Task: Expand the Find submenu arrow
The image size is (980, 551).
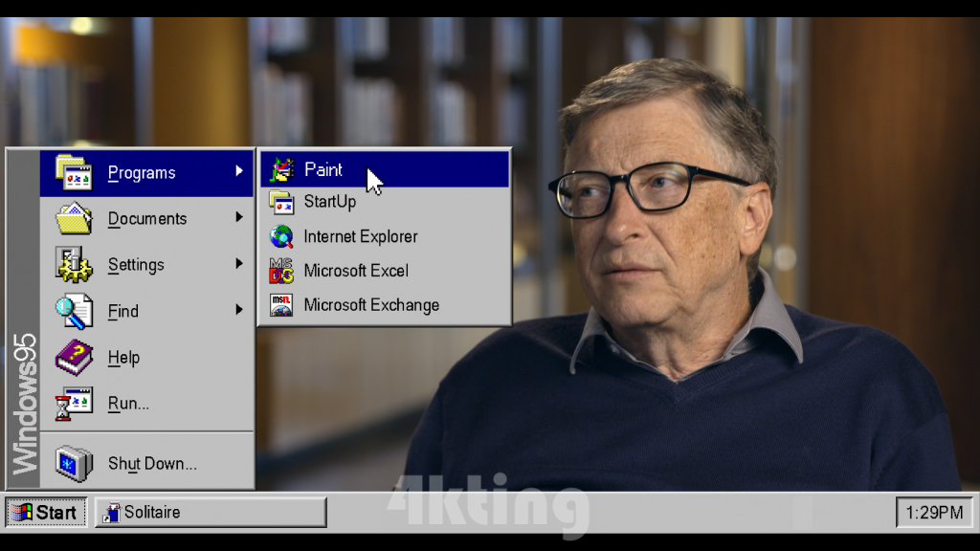Action: pos(239,310)
